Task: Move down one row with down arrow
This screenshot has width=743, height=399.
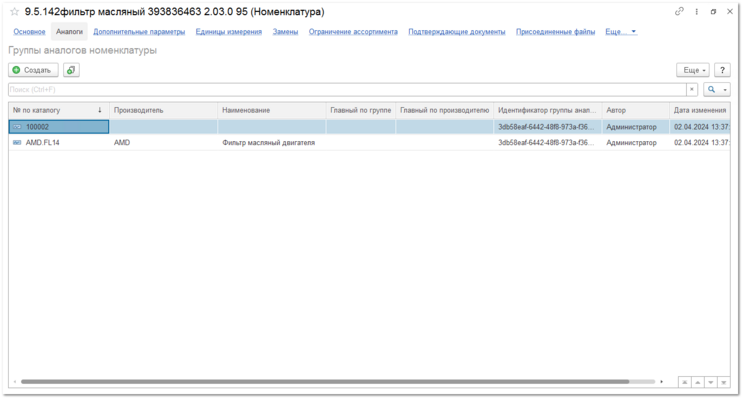Action: point(710,382)
